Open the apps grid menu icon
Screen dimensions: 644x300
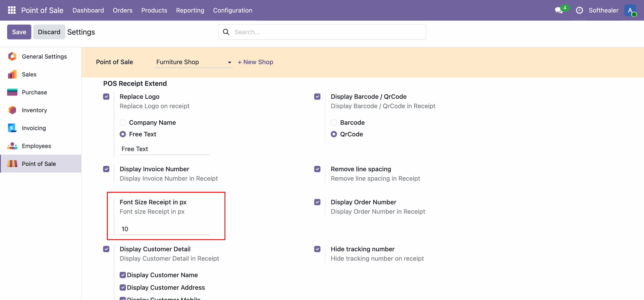click(x=12, y=10)
